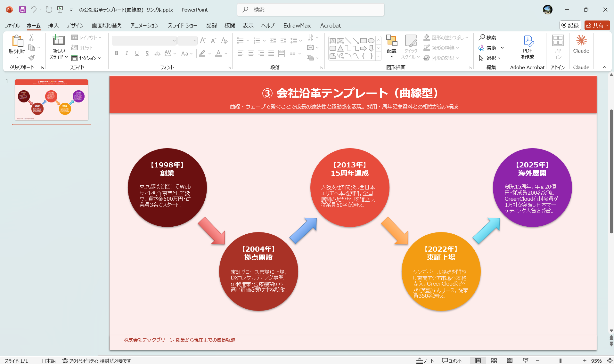Align text left
This screenshot has height=364, width=614.
click(x=241, y=53)
